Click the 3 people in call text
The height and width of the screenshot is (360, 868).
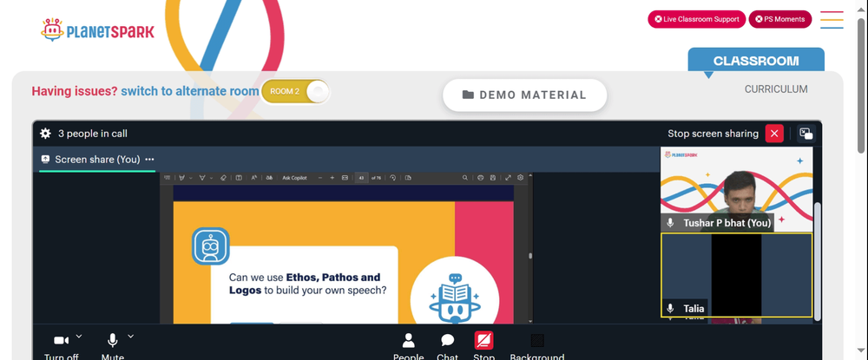click(93, 134)
